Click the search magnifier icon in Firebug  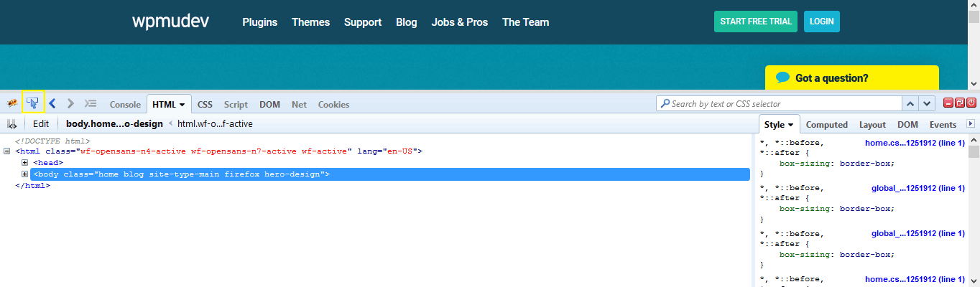pyautogui.click(x=665, y=103)
